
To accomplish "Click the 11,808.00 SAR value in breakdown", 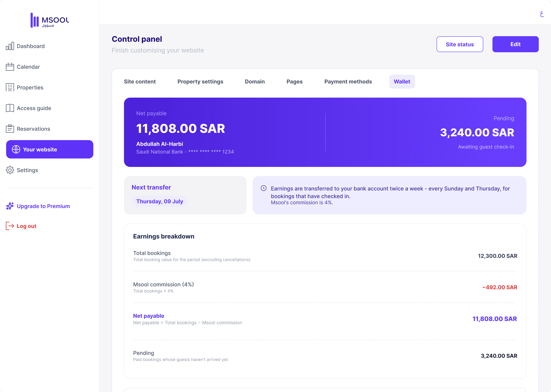I will tap(495, 319).
